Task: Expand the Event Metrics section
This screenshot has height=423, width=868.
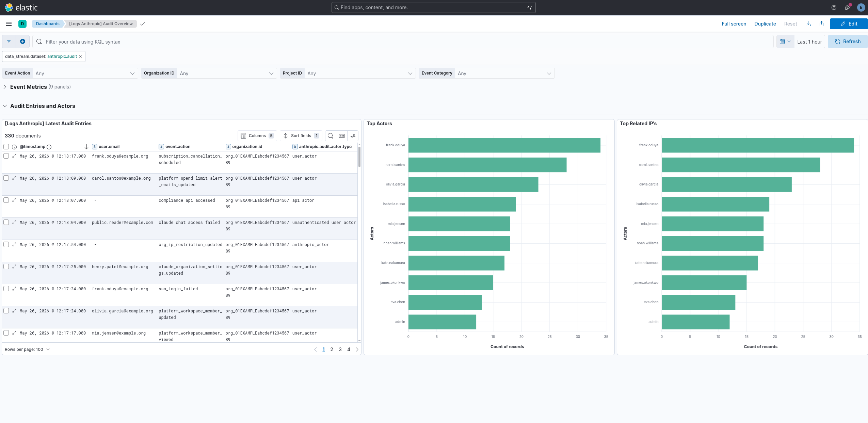Action: (5, 87)
